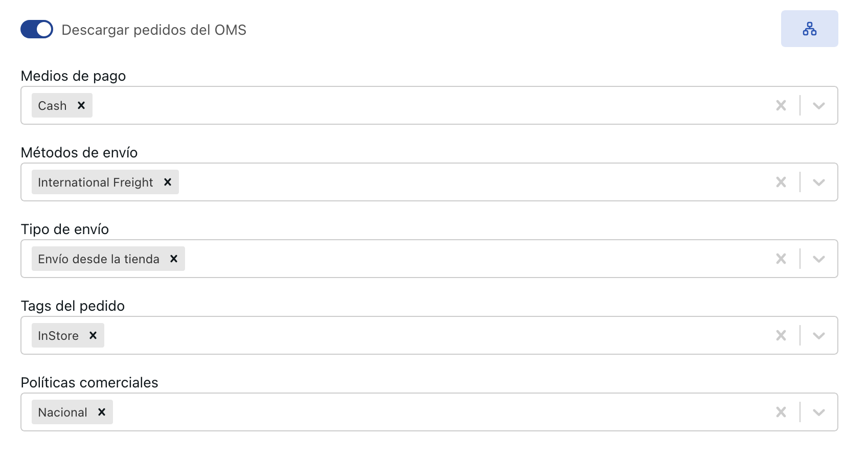This screenshot has width=868, height=460.
Task: Open the Tags del pedido dropdown
Action: (819, 335)
